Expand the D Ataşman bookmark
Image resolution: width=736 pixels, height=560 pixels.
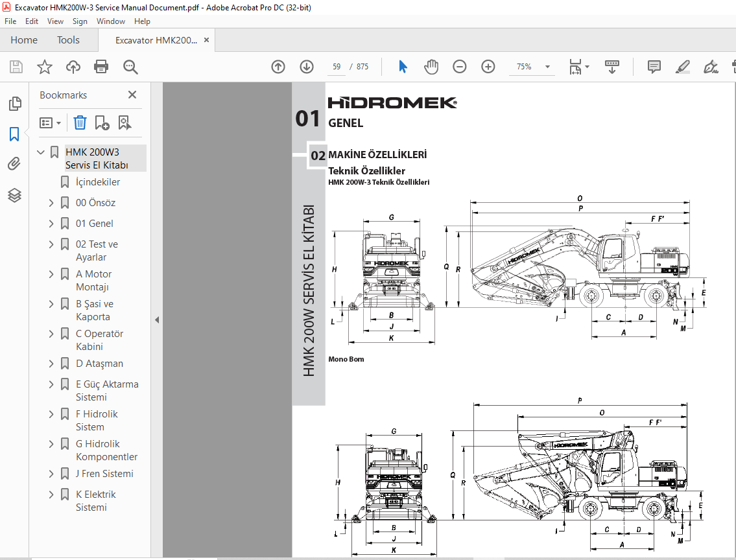51,364
